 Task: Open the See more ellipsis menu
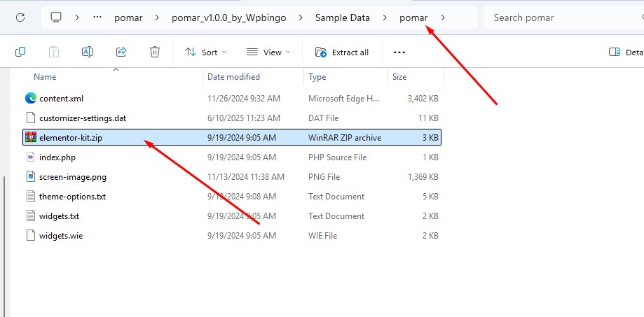[x=399, y=52]
